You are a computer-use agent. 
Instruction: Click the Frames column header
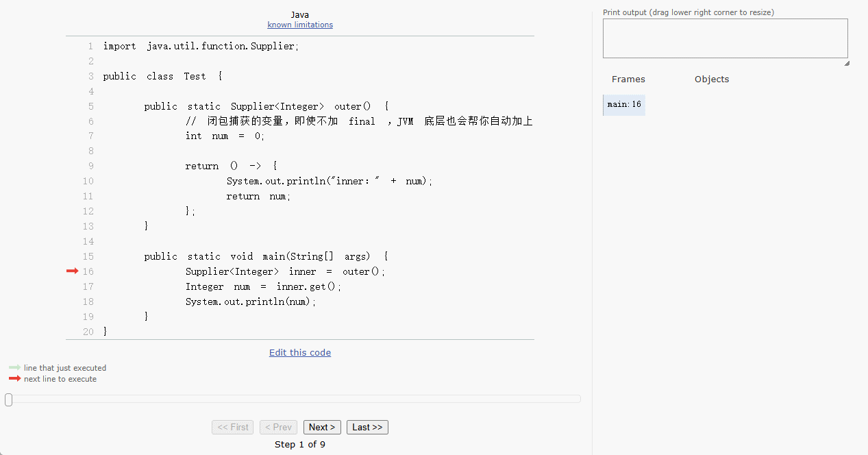coord(628,79)
